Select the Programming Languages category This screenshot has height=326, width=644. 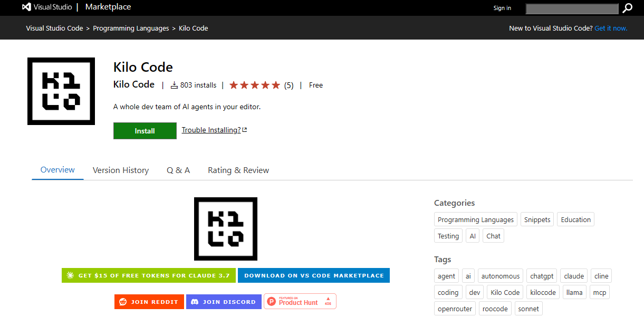(476, 219)
